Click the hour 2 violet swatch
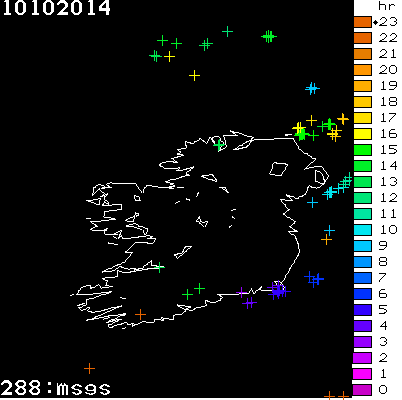Screen dimensions: 402x400 click(362, 358)
